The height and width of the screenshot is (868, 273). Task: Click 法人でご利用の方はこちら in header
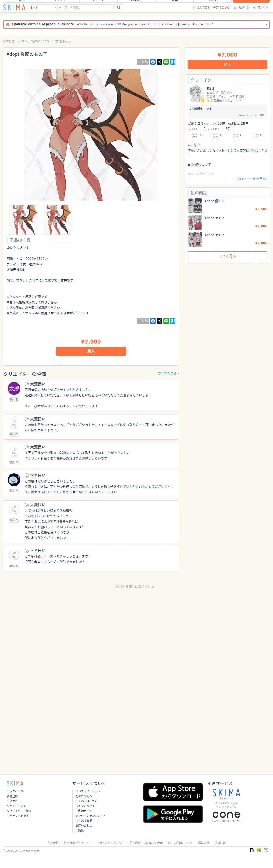click(x=211, y=7)
